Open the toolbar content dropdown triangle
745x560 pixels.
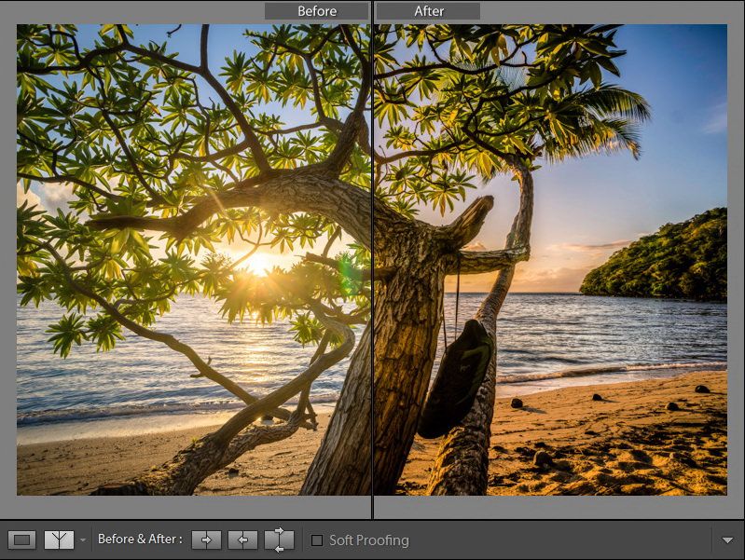tap(727, 540)
